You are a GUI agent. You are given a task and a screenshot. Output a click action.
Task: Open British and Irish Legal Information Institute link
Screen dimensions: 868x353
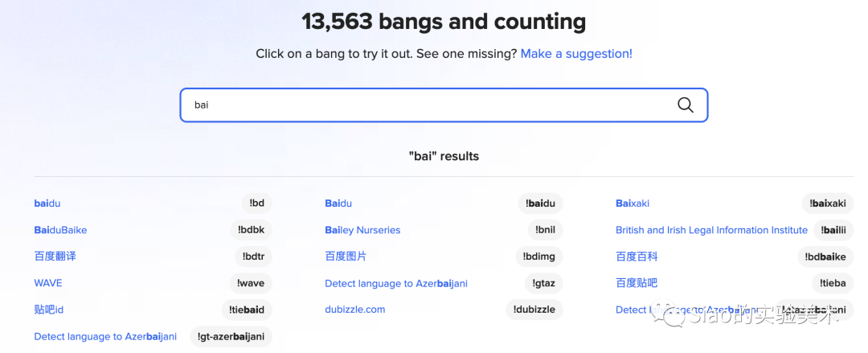pos(711,230)
